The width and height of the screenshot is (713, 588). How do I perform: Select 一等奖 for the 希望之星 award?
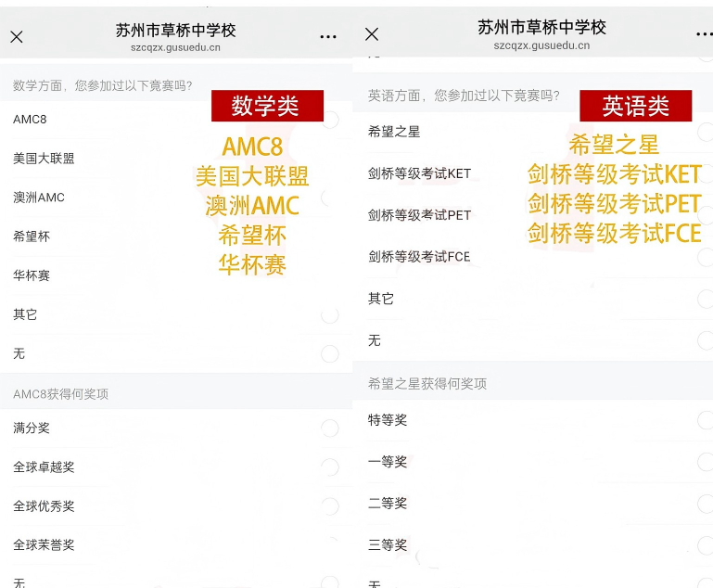[x=706, y=462]
